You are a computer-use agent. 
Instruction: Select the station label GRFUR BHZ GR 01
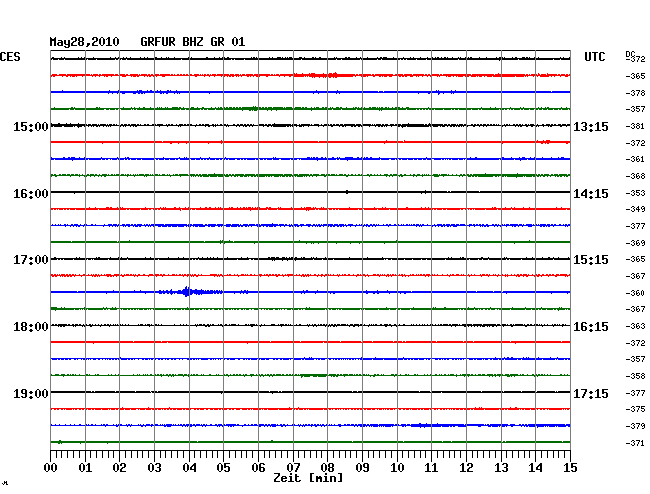(193, 42)
